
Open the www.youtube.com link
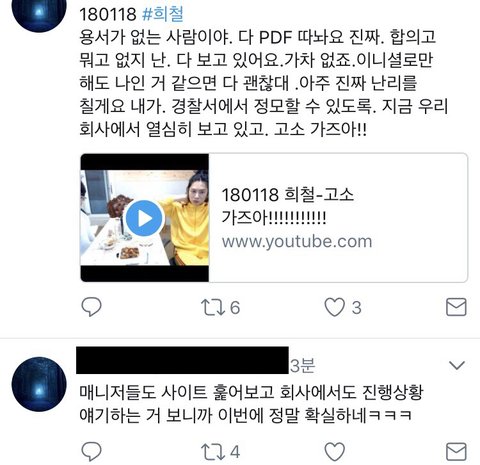point(297,241)
